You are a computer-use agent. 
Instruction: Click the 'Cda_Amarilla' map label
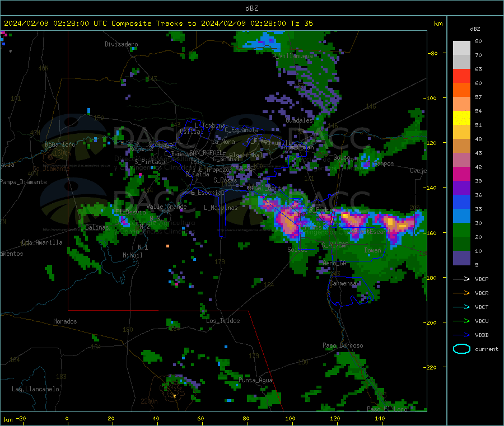click(x=42, y=242)
